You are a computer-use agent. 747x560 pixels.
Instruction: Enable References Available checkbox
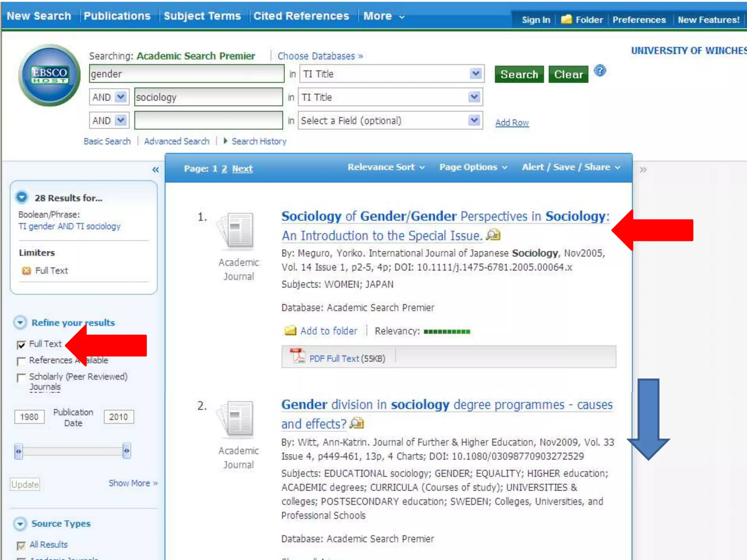point(21,361)
